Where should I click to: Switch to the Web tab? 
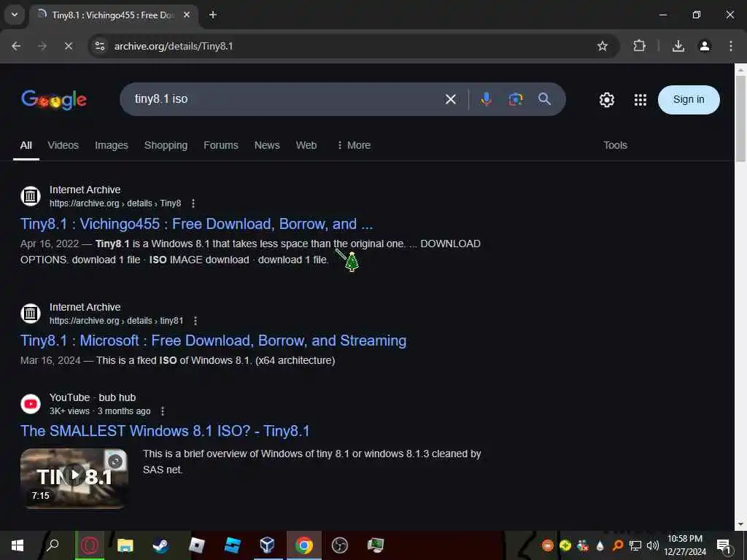[x=306, y=145]
